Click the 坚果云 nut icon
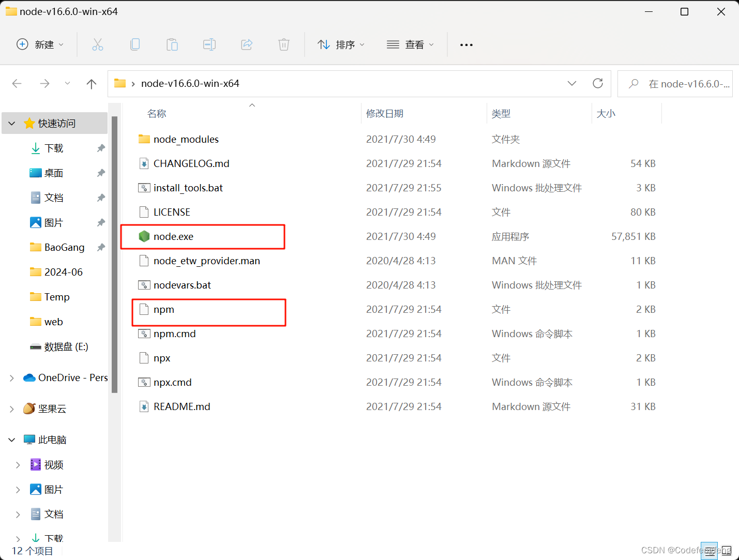 click(29, 408)
